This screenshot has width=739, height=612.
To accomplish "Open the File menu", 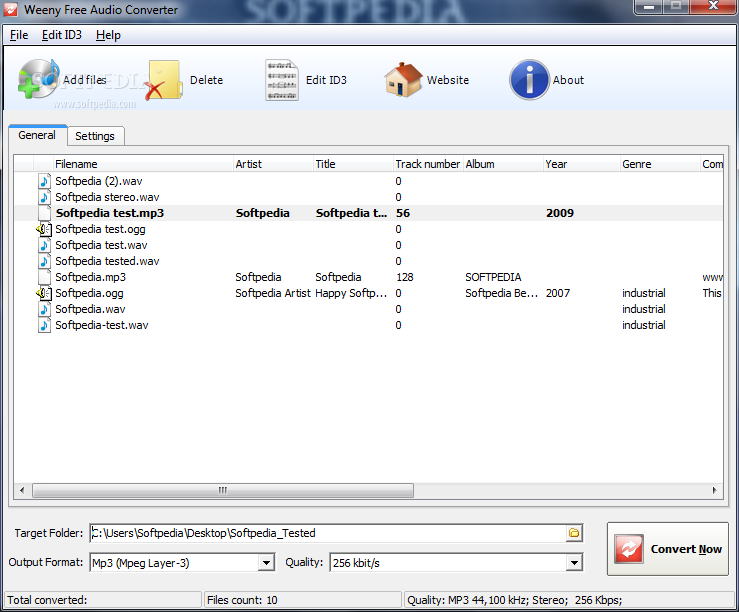I will pyautogui.click(x=19, y=35).
